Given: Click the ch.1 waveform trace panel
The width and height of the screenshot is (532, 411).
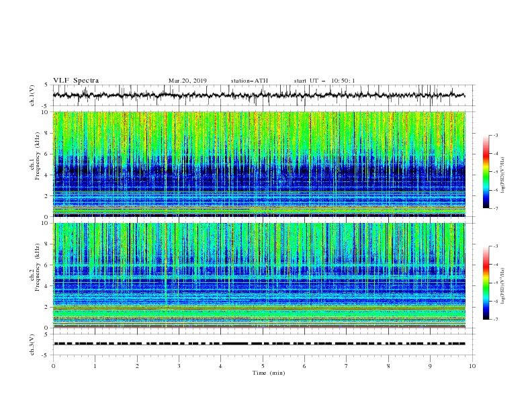Looking at the screenshot, I should tap(264, 95).
